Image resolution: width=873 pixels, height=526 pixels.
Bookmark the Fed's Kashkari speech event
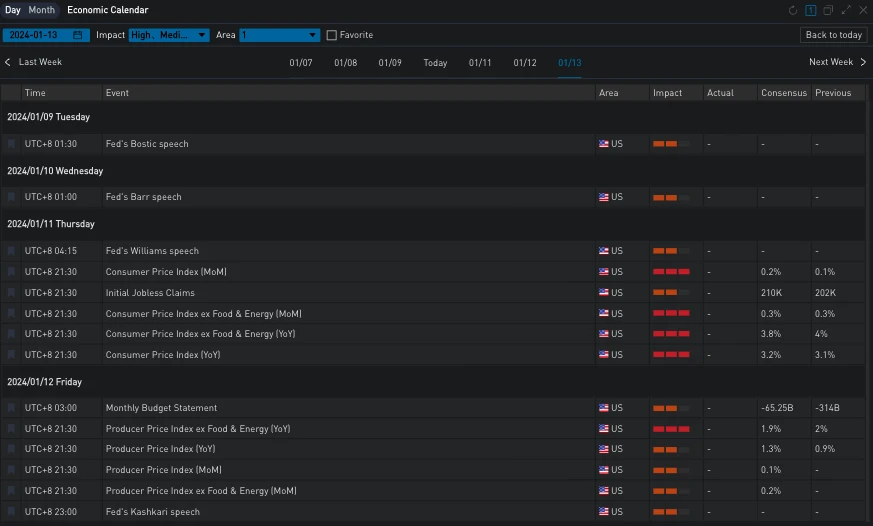point(12,512)
